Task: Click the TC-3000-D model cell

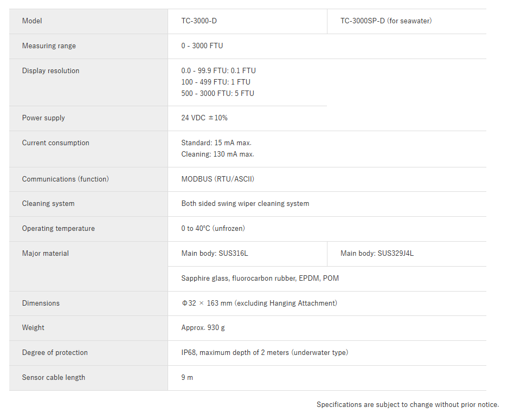Action: (247, 21)
